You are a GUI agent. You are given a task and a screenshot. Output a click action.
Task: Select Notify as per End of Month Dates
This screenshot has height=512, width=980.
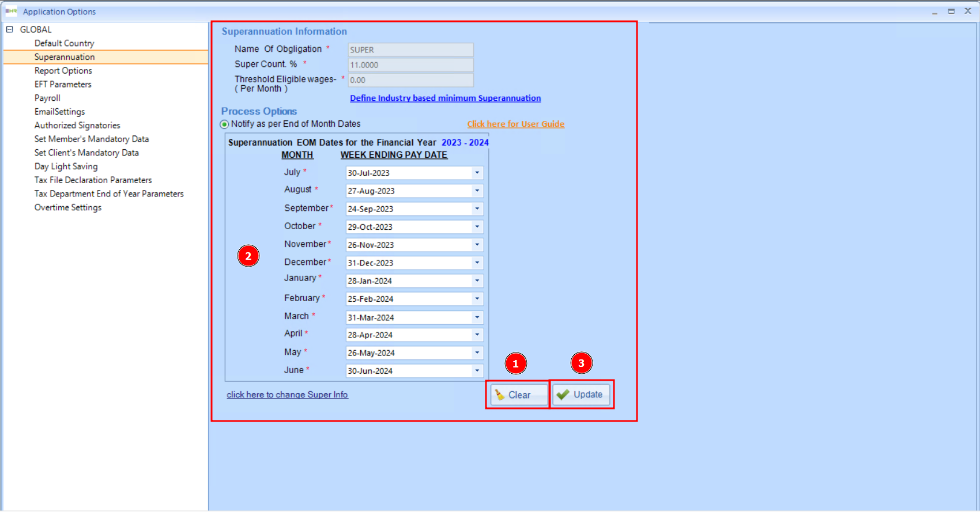tap(225, 124)
